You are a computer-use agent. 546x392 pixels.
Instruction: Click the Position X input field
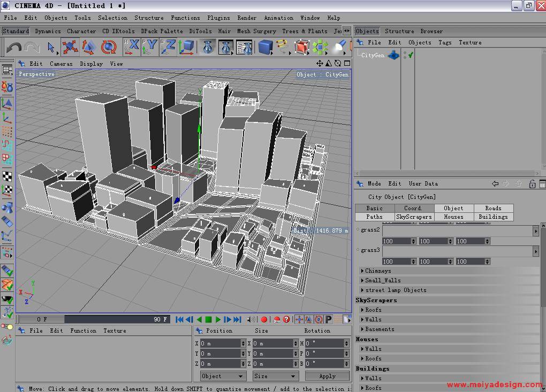click(221, 343)
